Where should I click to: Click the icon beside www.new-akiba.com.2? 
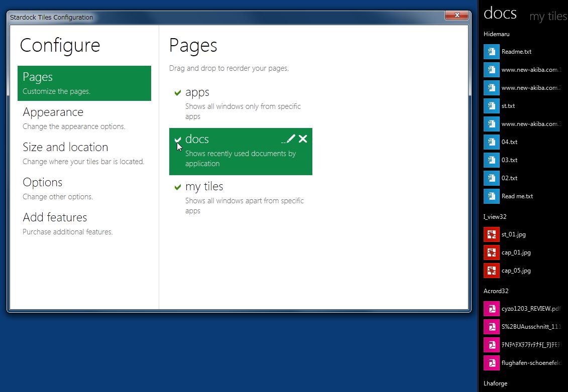point(491,88)
